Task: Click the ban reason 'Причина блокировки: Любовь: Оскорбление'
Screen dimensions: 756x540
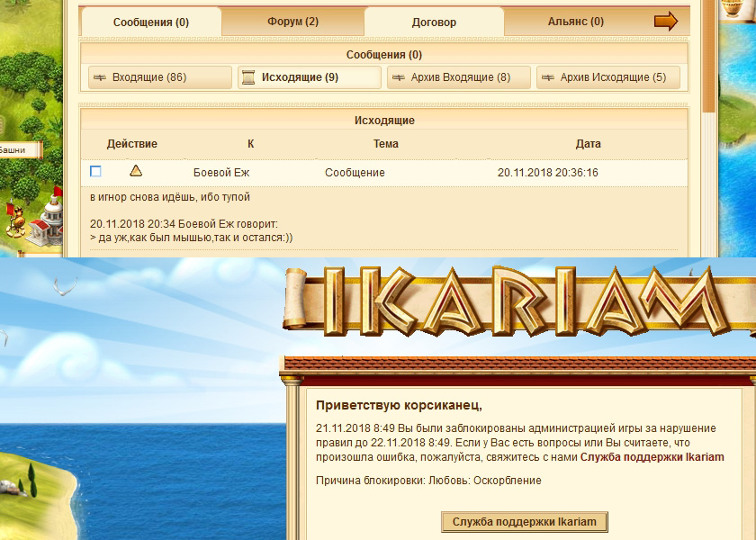Action: pyautogui.click(x=428, y=481)
